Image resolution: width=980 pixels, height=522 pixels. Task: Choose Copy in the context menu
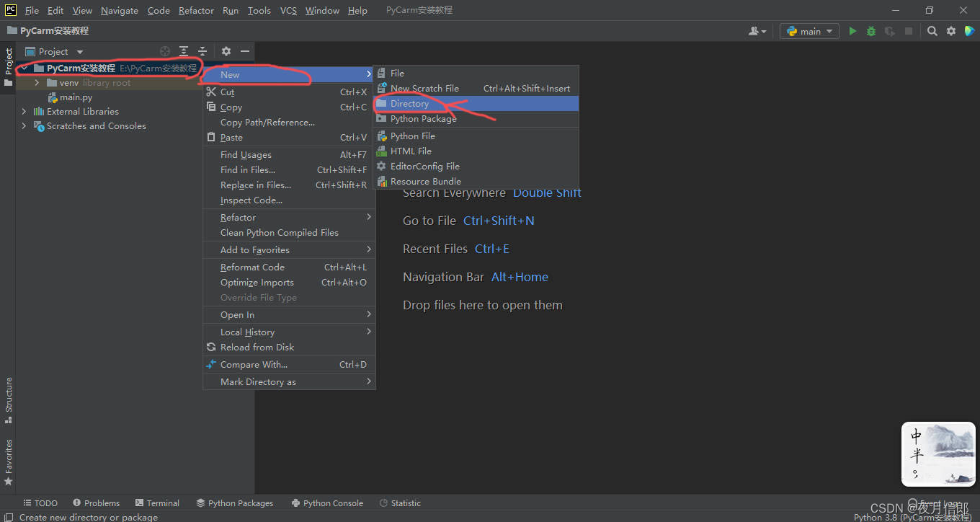click(288, 107)
